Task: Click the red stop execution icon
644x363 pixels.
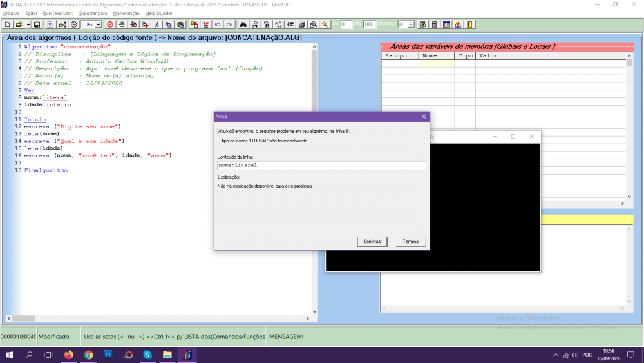Action: 109,25
